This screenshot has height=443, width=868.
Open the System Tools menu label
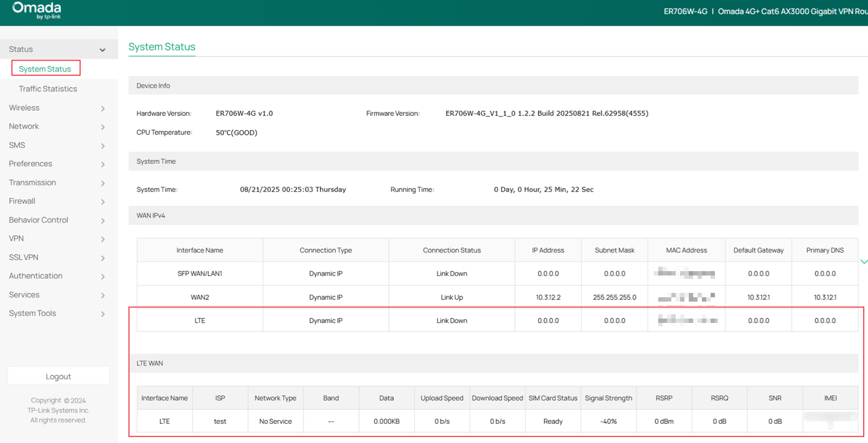(32, 313)
